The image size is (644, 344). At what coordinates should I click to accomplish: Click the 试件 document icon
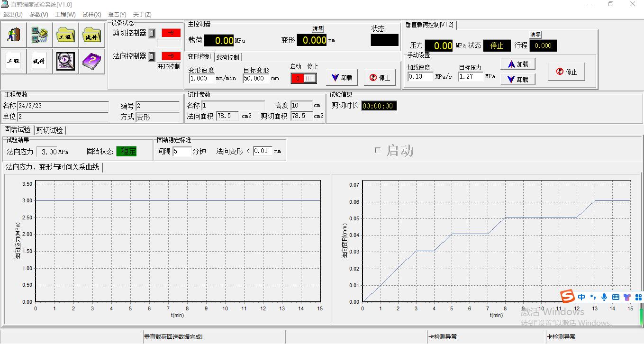[40, 61]
